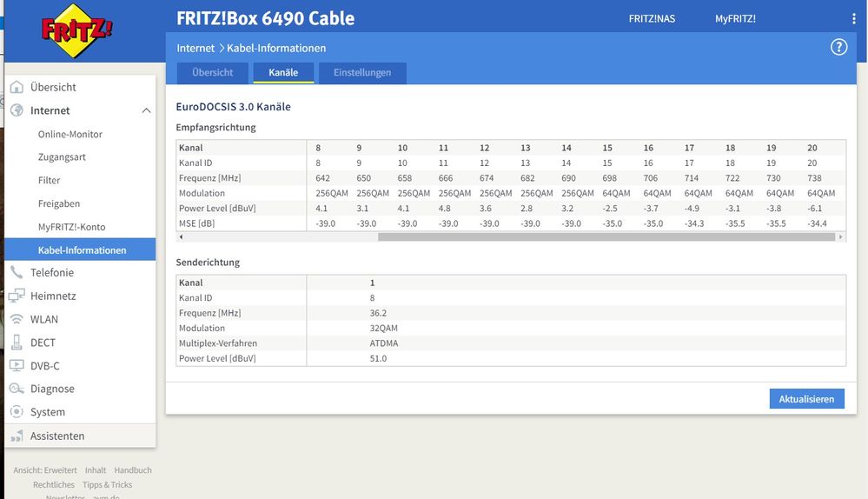This screenshot has height=499, width=868.
Task: Click power level value -6.1
Action: (815, 209)
